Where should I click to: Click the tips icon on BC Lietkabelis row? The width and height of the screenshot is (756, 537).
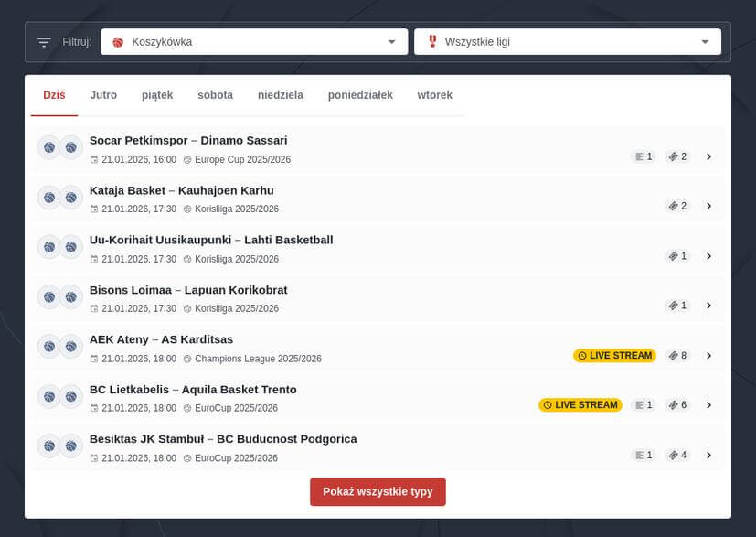pyautogui.click(x=673, y=404)
